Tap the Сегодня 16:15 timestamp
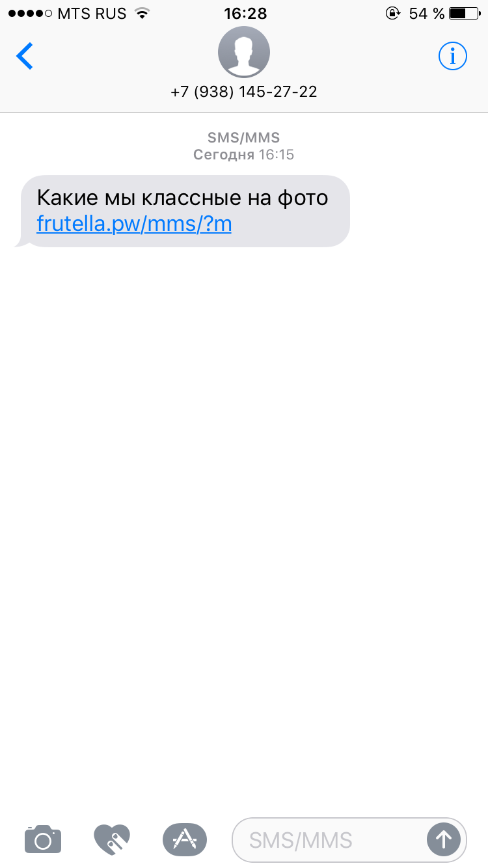This screenshot has width=488, height=868. pos(244,155)
